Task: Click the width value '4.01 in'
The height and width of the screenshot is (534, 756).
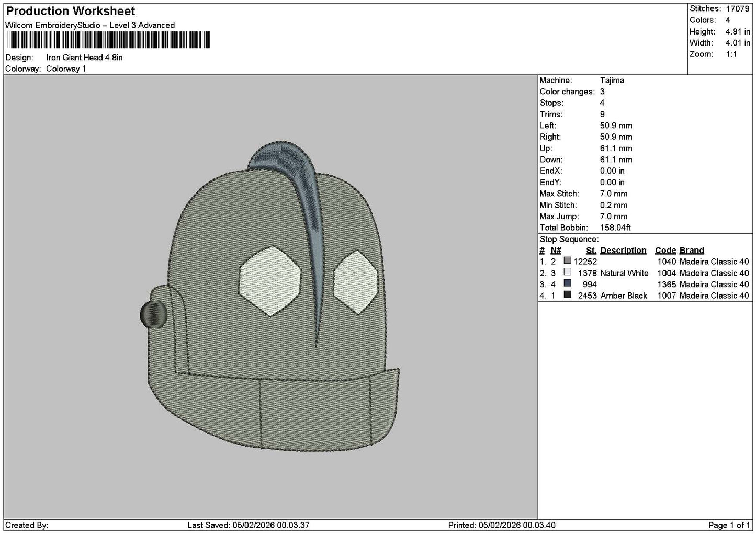Action: pos(737,43)
